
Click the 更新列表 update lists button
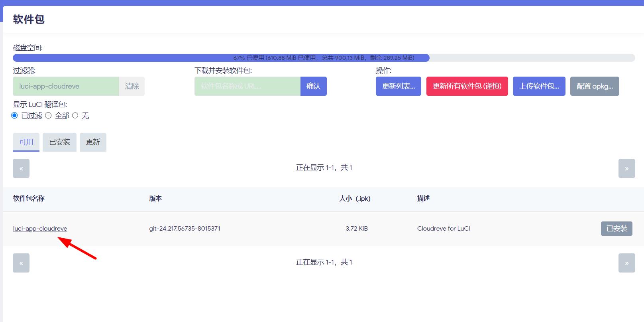tap(399, 86)
